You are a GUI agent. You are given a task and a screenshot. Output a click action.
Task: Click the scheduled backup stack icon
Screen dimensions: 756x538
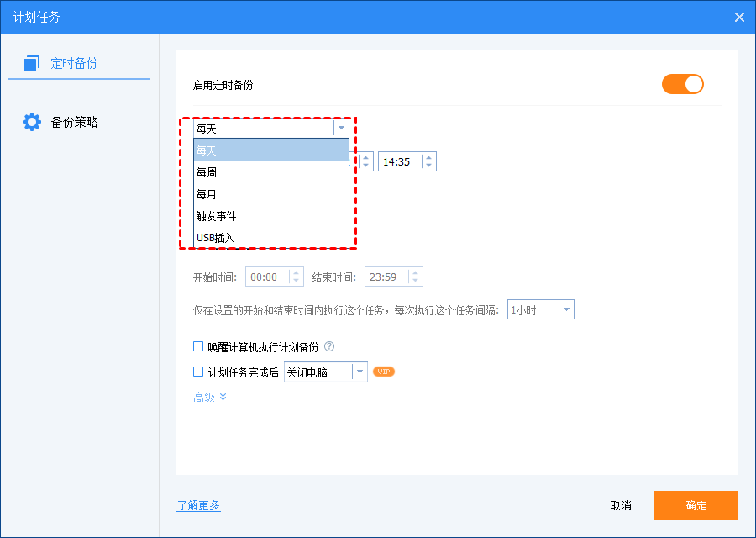32,63
